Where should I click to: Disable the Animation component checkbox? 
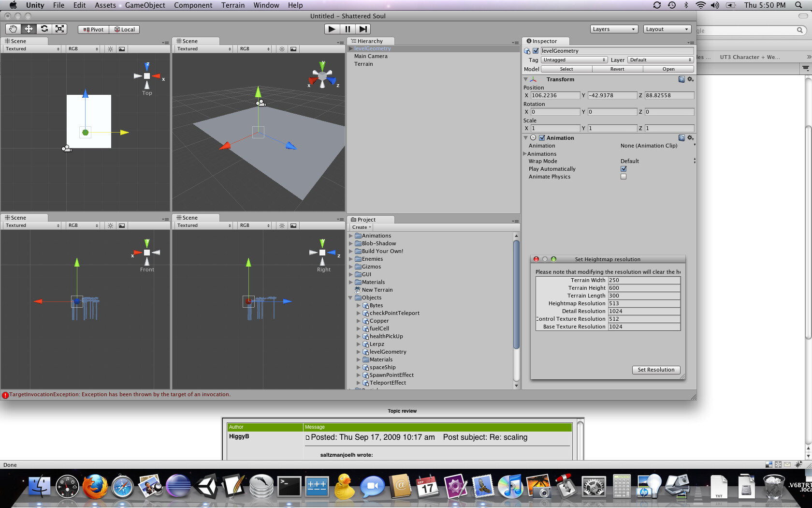tap(542, 138)
